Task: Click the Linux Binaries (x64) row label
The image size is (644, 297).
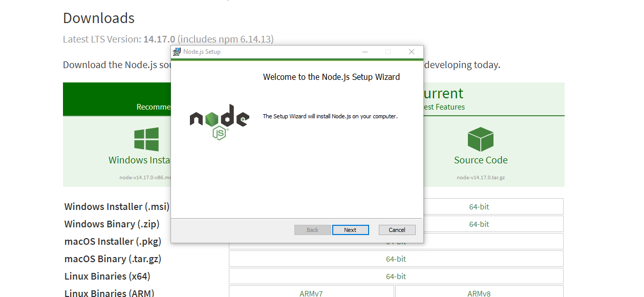Action: click(x=107, y=277)
